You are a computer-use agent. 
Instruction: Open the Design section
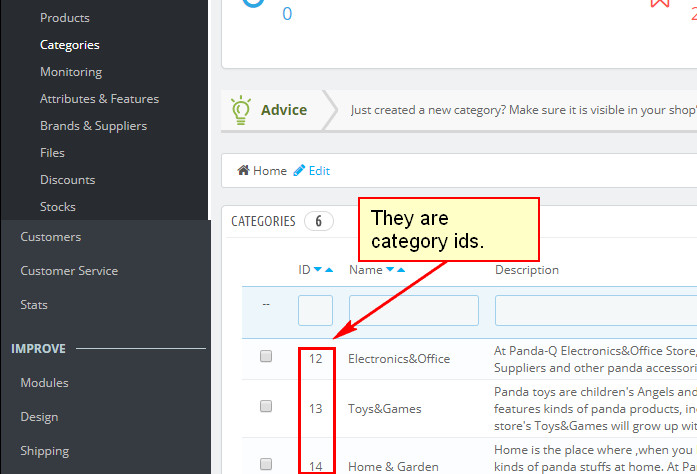pyautogui.click(x=39, y=417)
